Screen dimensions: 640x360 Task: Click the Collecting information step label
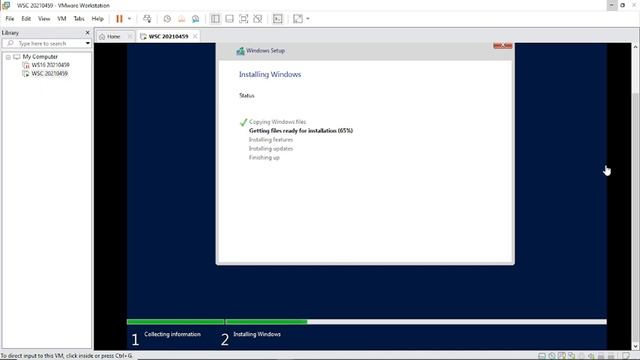pos(172,334)
